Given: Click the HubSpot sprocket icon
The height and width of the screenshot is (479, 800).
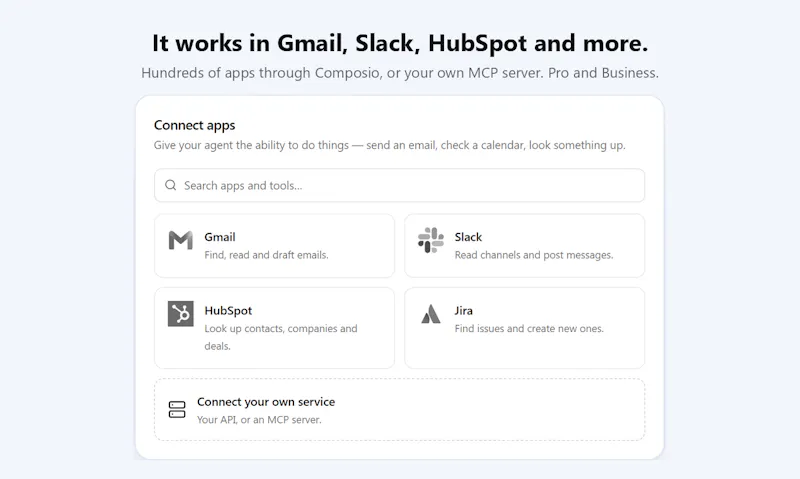Looking at the screenshot, I should 181,314.
